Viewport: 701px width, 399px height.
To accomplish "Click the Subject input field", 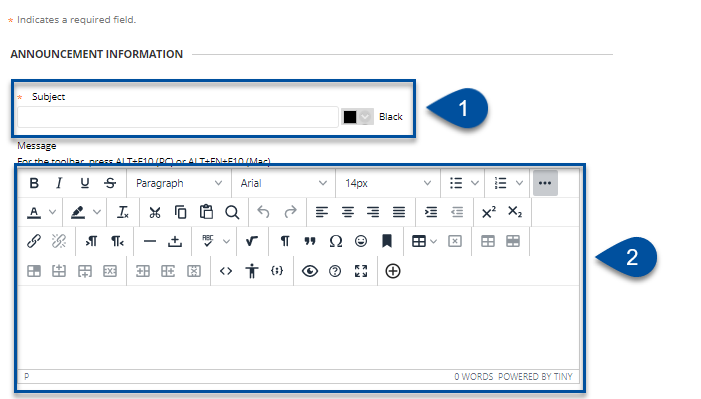I will [178, 117].
